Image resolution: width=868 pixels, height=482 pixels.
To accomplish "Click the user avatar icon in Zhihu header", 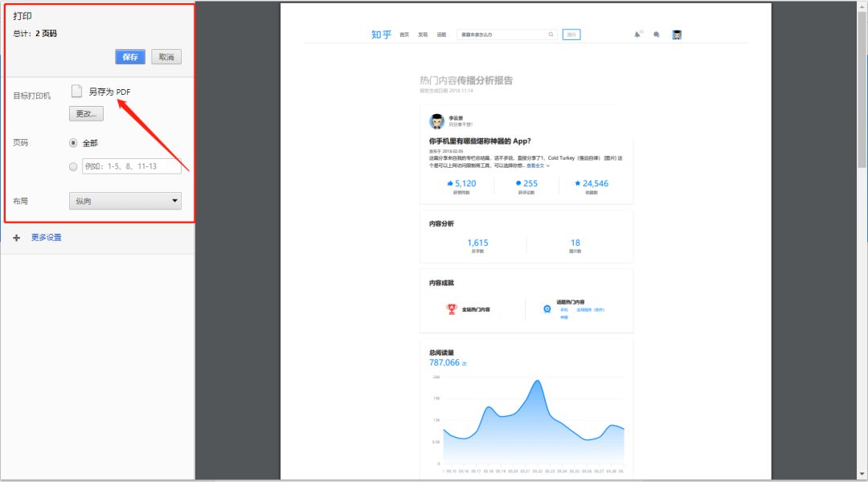I will coord(677,35).
